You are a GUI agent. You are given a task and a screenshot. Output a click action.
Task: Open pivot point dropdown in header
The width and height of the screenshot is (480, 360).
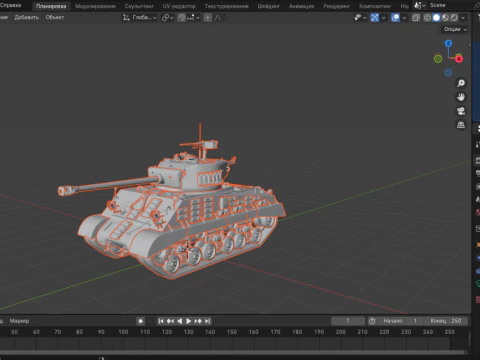(x=167, y=18)
